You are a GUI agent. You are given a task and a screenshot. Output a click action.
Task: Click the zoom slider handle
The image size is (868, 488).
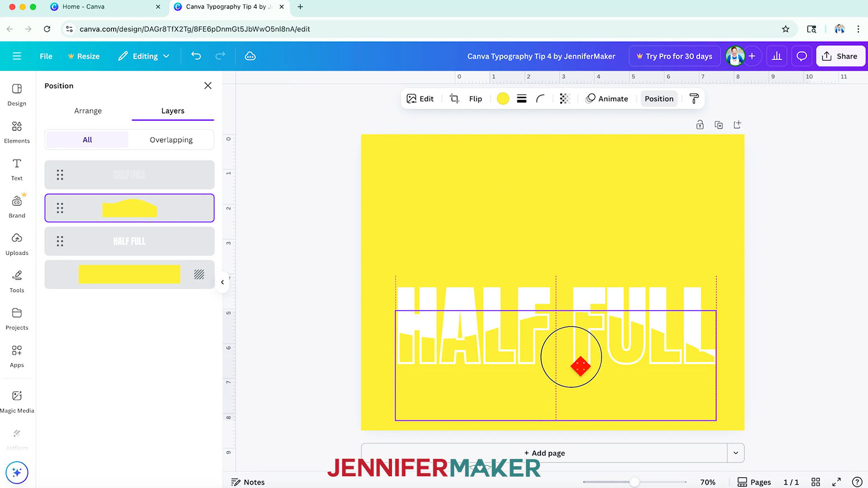(634, 482)
